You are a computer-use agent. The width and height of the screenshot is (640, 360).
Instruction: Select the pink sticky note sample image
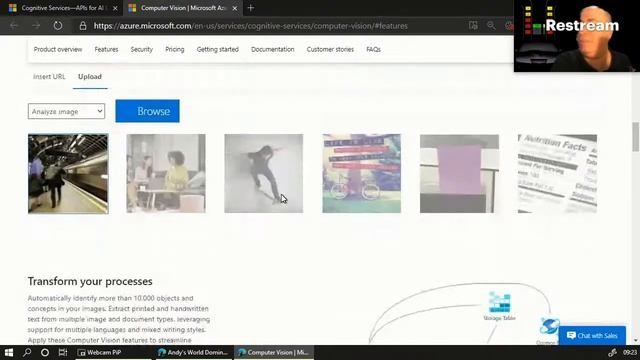[x=459, y=173]
